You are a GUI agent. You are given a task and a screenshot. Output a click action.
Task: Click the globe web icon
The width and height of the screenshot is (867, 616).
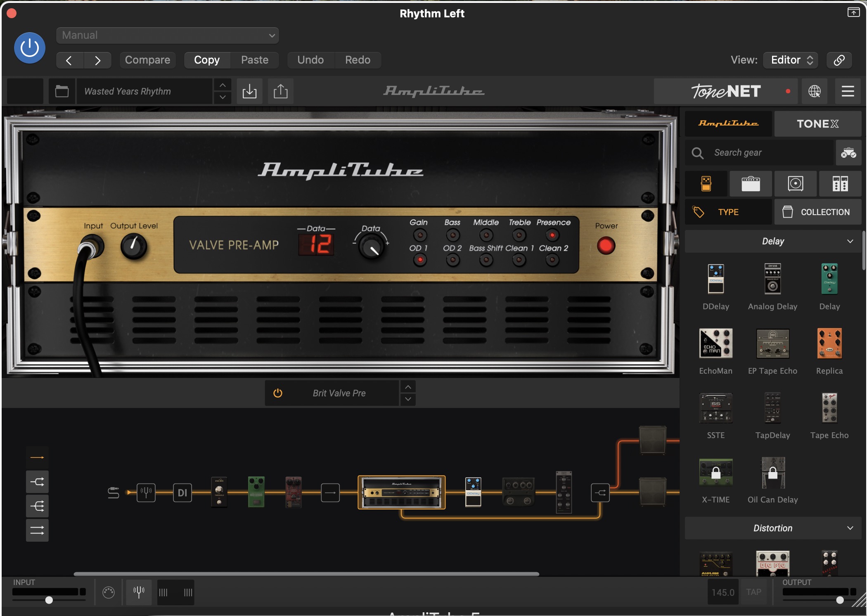815,91
